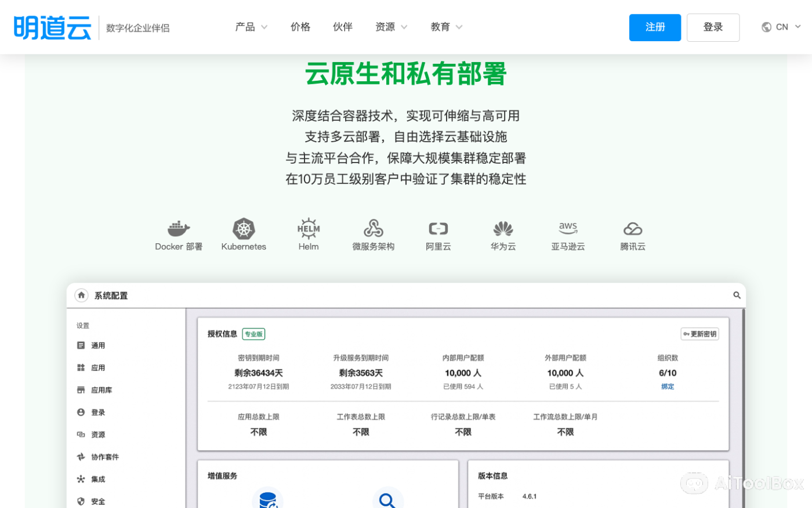Open the 价格 menu item
The image size is (812, 508).
300,27
